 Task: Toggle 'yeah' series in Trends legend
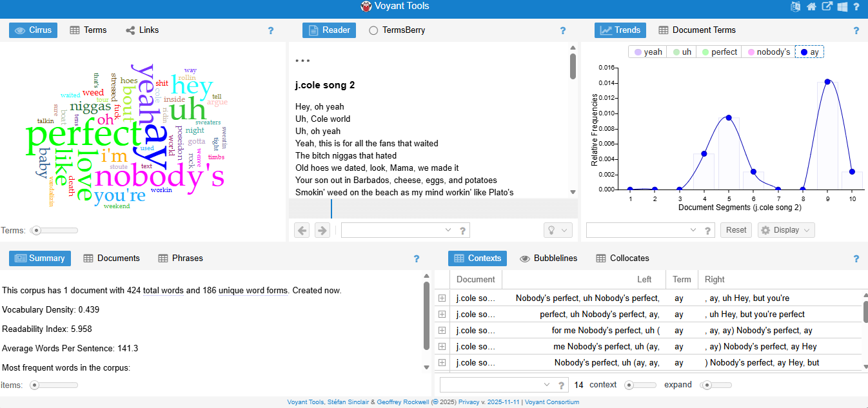648,52
